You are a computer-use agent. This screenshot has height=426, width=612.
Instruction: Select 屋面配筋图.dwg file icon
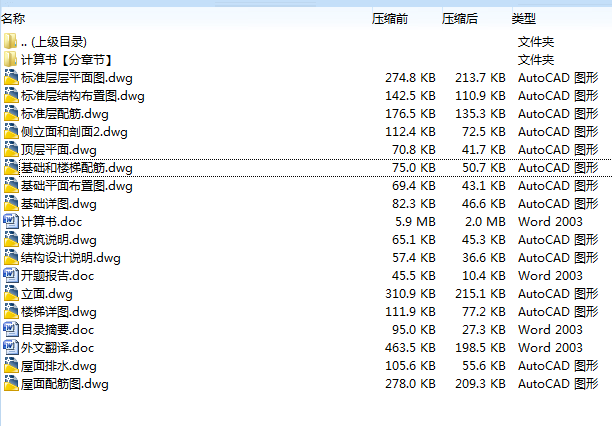coord(11,383)
